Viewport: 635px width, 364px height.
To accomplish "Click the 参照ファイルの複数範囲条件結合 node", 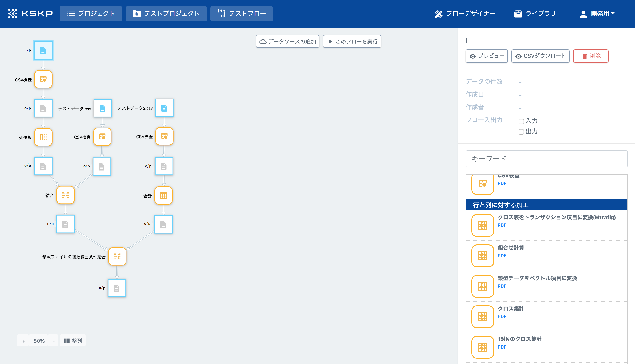I will (x=117, y=256).
